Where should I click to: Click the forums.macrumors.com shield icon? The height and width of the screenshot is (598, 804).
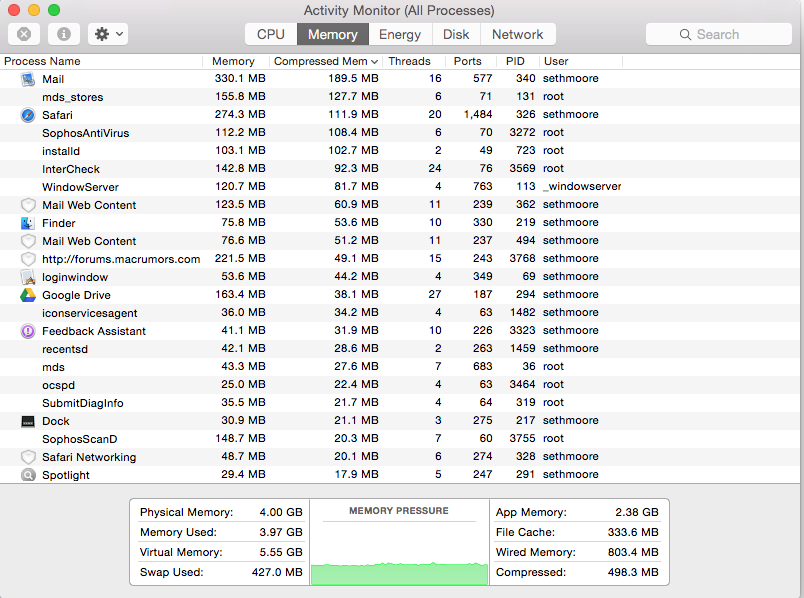tap(28, 259)
